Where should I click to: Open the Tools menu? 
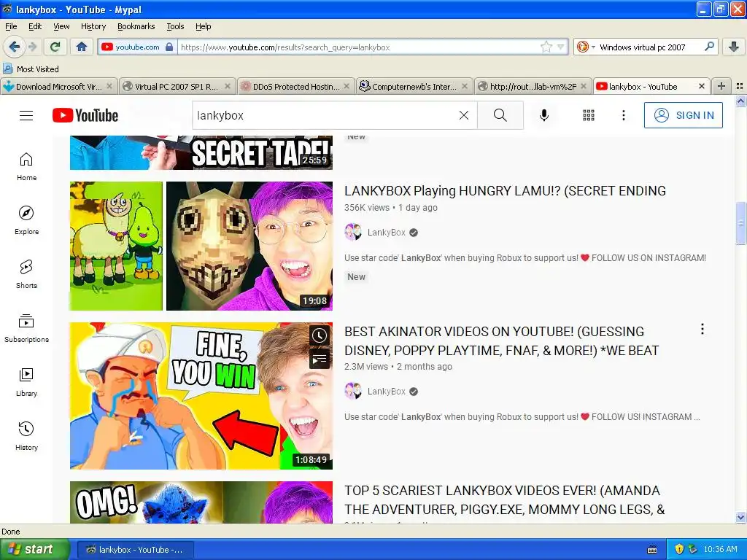pyautogui.click(x=175, y=26)
